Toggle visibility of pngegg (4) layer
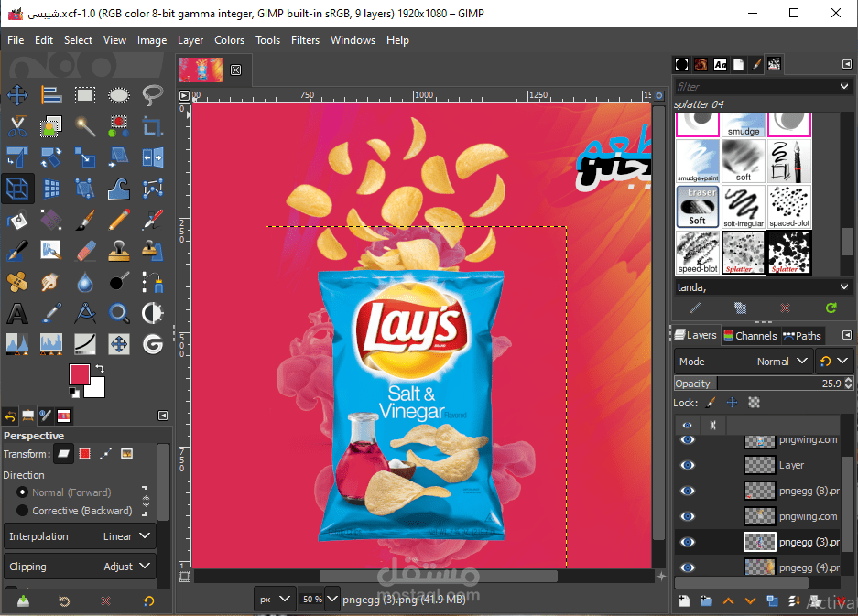 [x=688, y=567]
